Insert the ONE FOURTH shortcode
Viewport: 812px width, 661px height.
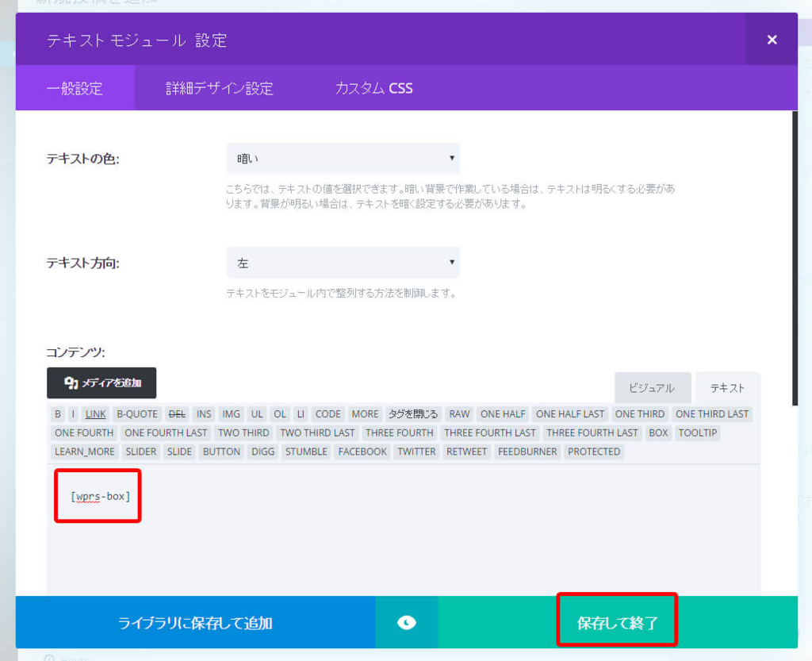pyautogui.click(x=84, y=432)
